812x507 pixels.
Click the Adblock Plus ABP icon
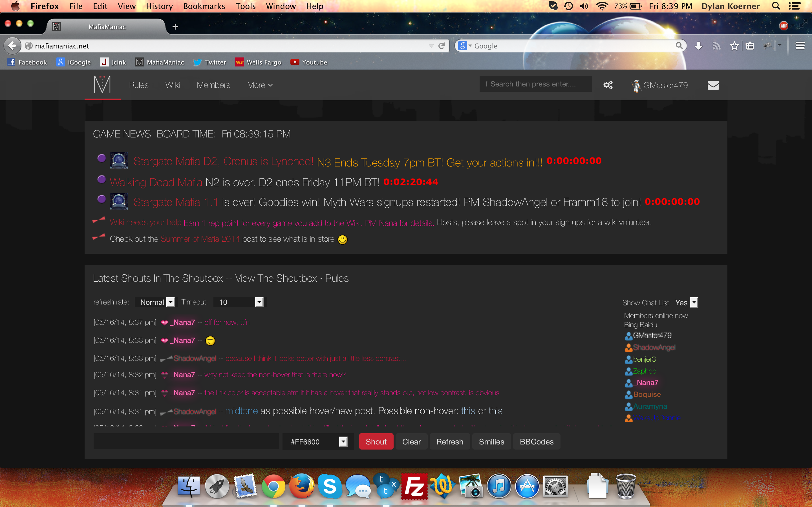coord(784,26)
